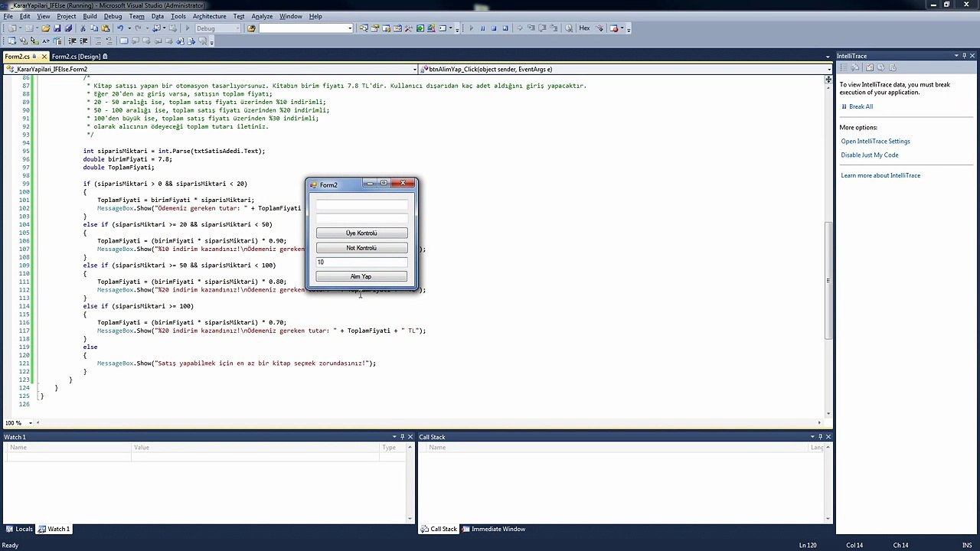980x551 pixels.
Task: Close the Call Stack panel
Action: pos(828,437)
